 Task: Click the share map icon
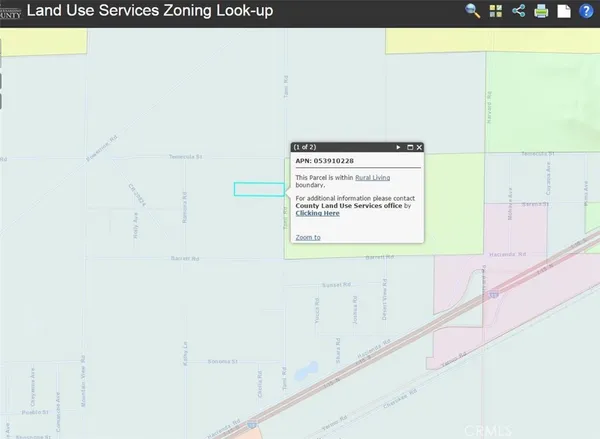(x=519, y=11)
